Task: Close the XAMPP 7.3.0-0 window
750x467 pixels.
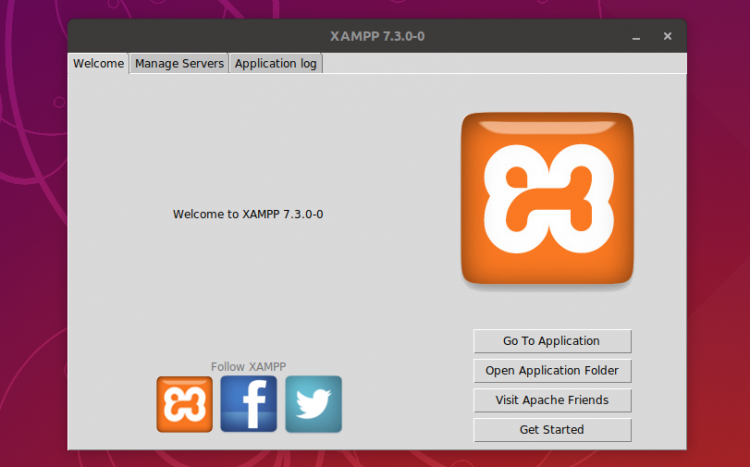Action: (x=668, y=36)
